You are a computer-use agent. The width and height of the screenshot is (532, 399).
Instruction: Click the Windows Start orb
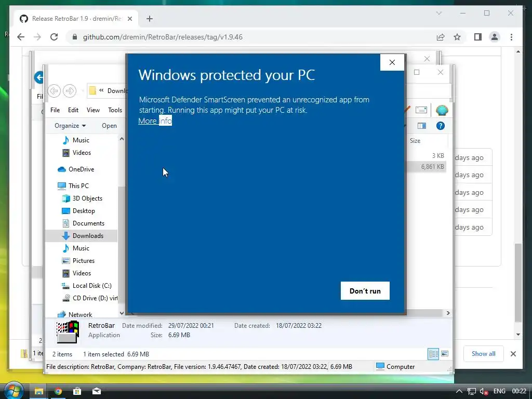coord(14,391)
